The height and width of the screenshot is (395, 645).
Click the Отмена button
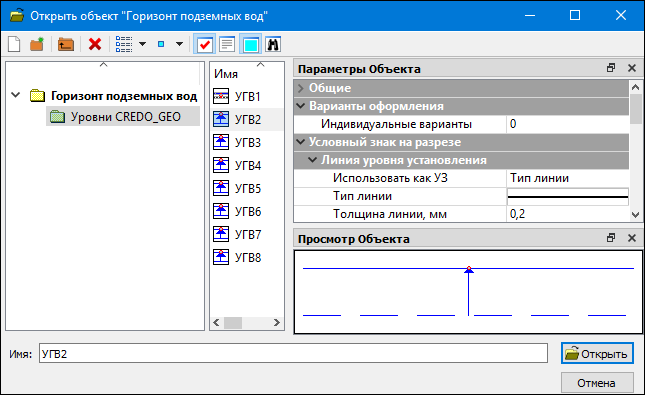coord(597,383)
